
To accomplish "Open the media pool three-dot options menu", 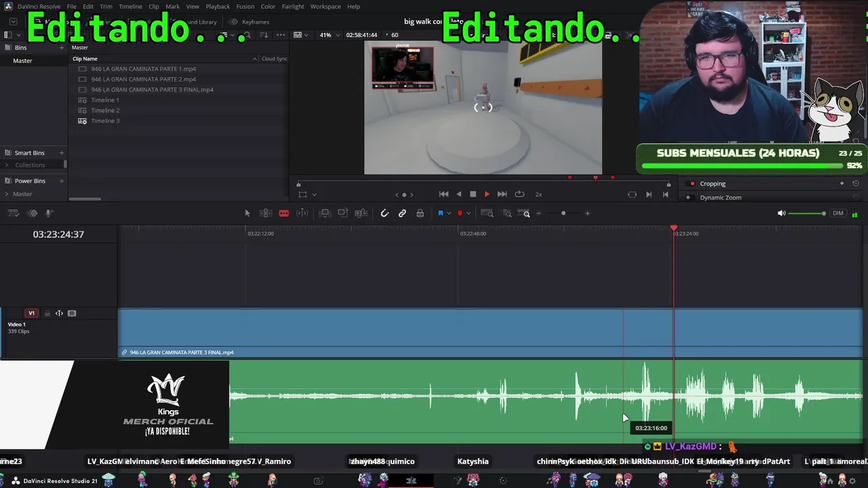I will click(282, 35).
